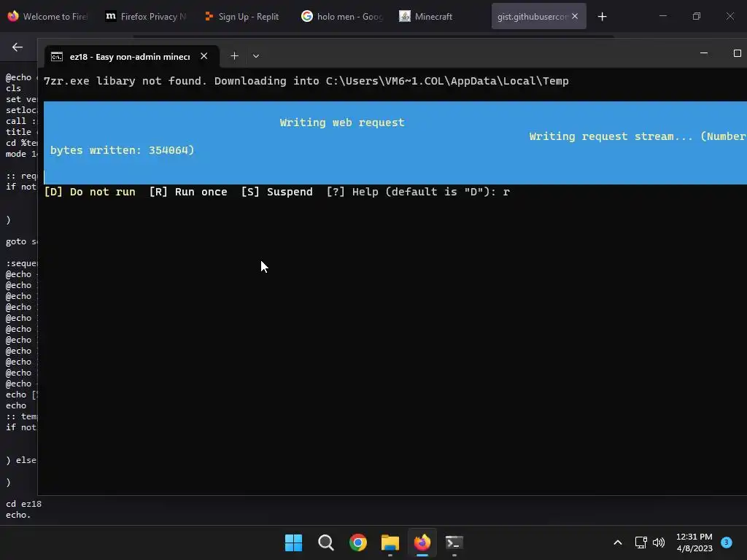The width and height of the screenshot is (747, 560).
Task: Open network status tray icon
Action: tap(640, 542)
